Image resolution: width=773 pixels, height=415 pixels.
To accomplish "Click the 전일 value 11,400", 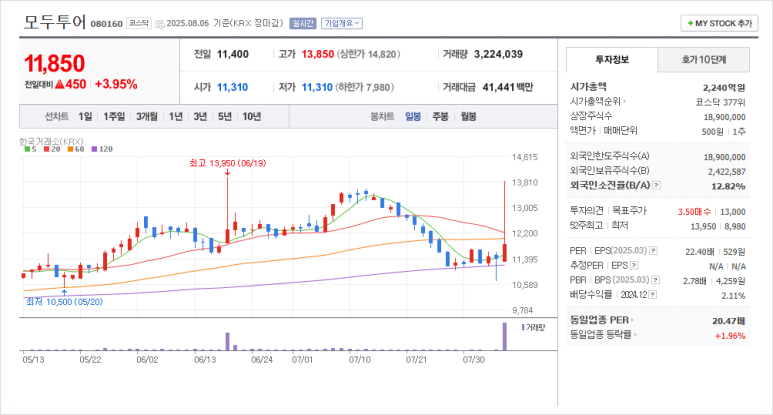I will [x=233, y=55].
